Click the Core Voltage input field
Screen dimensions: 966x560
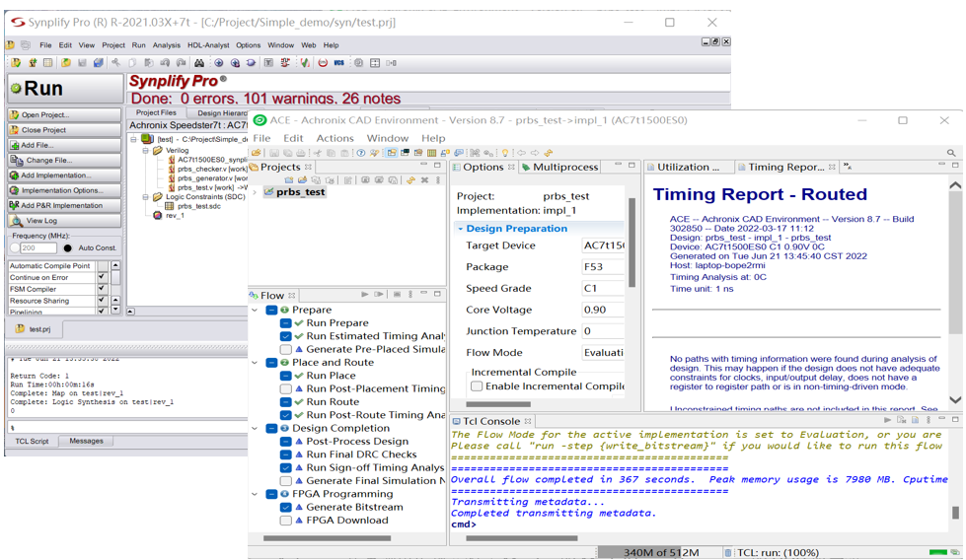602,310
